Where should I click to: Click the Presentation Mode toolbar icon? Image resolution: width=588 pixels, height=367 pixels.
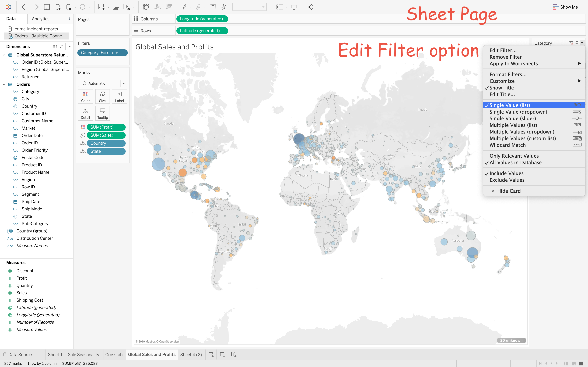tap(294, 7)
